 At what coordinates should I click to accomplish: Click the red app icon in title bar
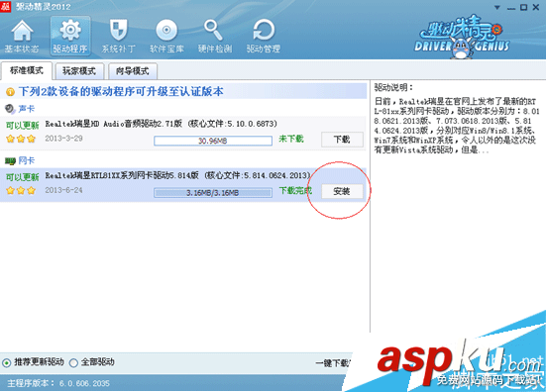pyautogui.click(x=5, y=6)
